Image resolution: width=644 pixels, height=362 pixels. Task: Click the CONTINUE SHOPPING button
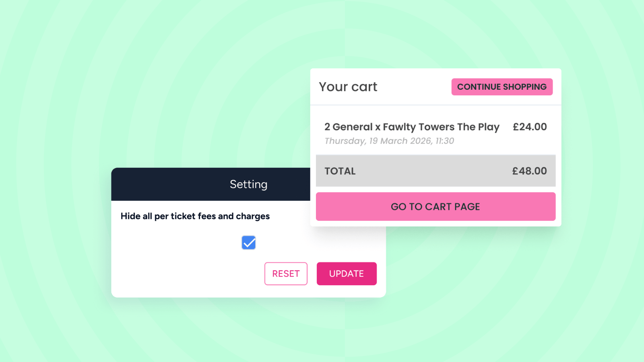pyautogui.click(x=502, y=87)
